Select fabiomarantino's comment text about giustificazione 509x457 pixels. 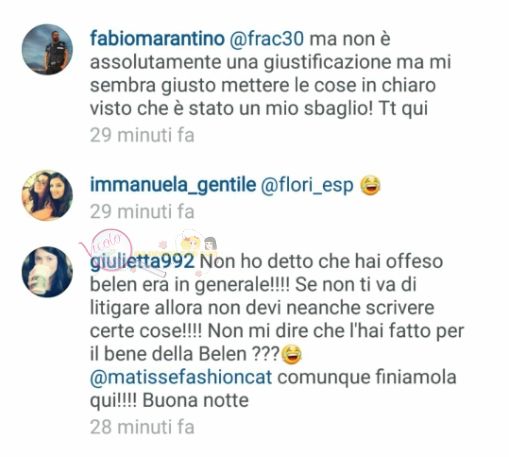(x=271, y=74)
